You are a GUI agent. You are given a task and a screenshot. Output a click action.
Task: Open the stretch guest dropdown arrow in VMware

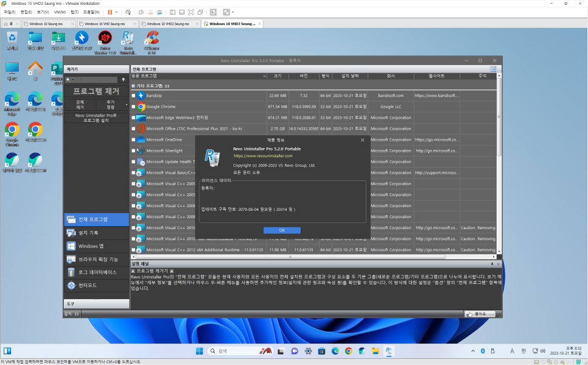[233, 12]
